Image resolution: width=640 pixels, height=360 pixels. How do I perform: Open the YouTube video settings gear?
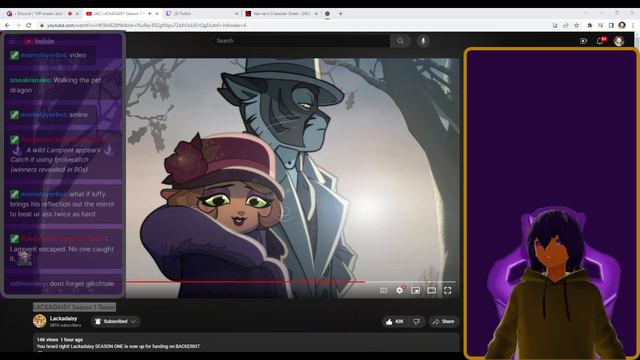pos(400,290)
